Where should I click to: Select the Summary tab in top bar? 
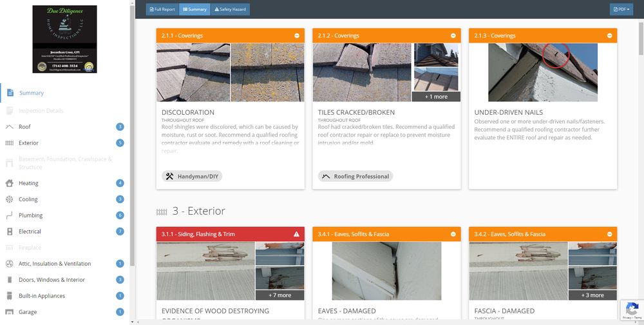[x=194, y=10]
